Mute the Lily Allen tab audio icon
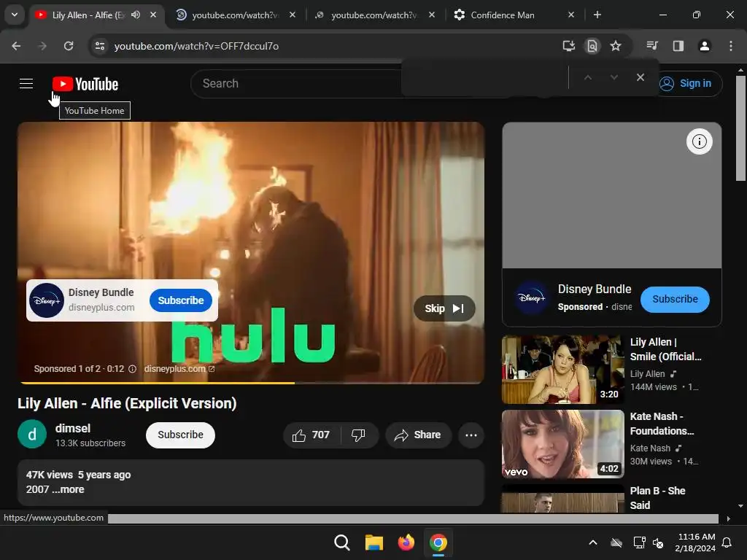 click(x=136, y=15)
